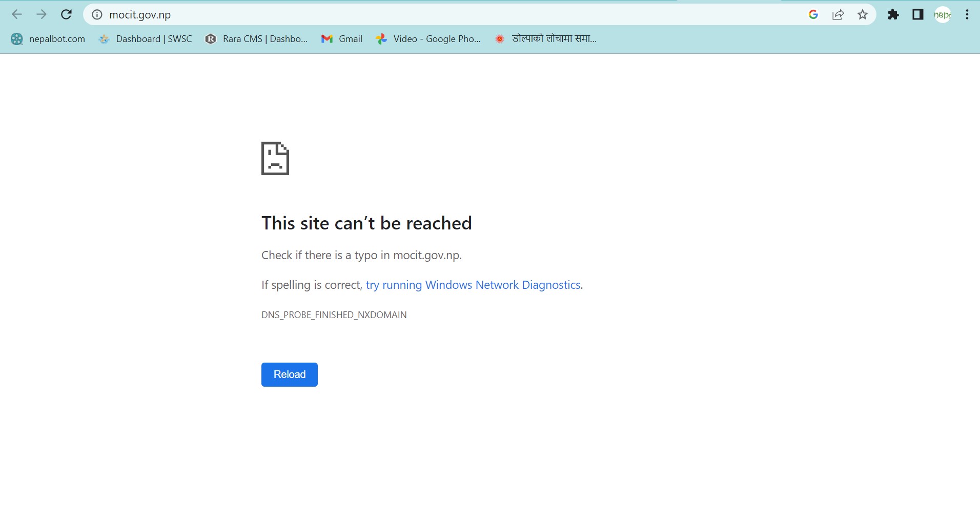The height and width of the screenshot is (526, 980).
Task: Open the Gmail bookmark
Action: 342,39
